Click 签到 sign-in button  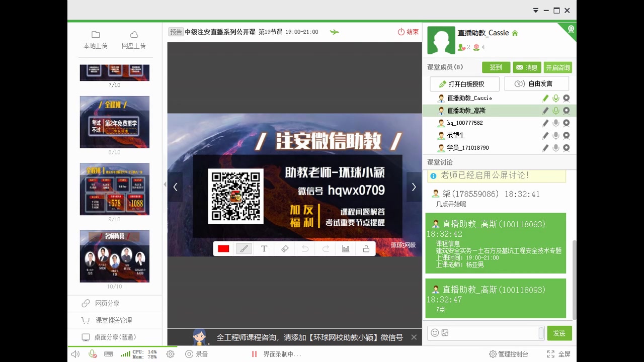coord(496,67)
